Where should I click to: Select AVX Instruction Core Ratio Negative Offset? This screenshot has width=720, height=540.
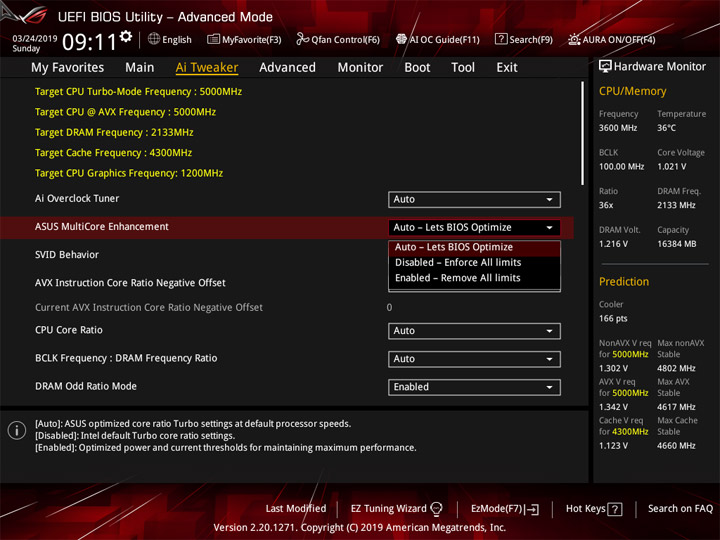[130, 283]
